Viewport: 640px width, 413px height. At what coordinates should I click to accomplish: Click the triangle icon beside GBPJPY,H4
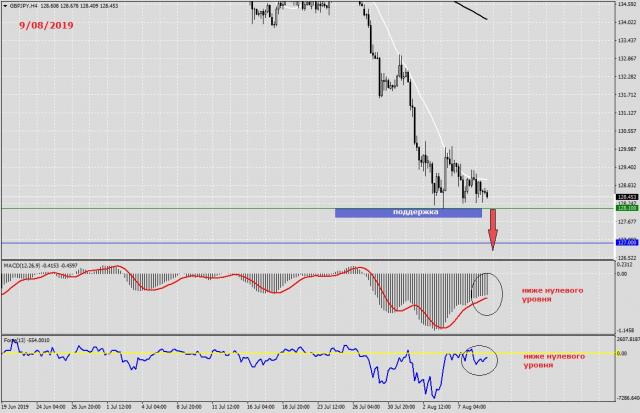6,5
